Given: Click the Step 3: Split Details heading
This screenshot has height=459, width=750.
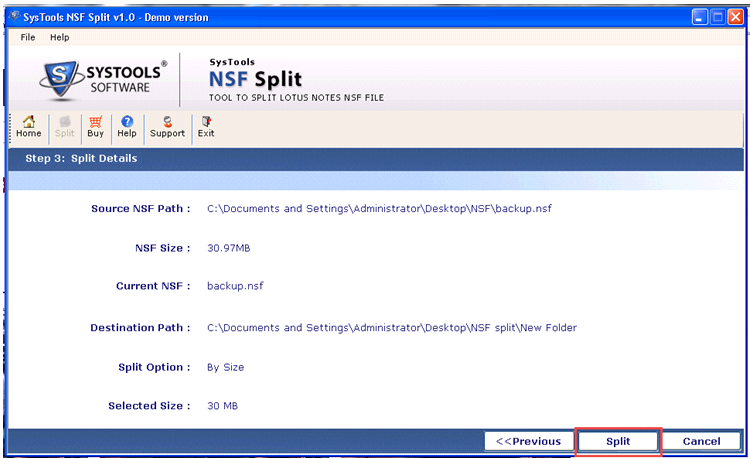Looking at the screenshot, I should pos(81,158).
